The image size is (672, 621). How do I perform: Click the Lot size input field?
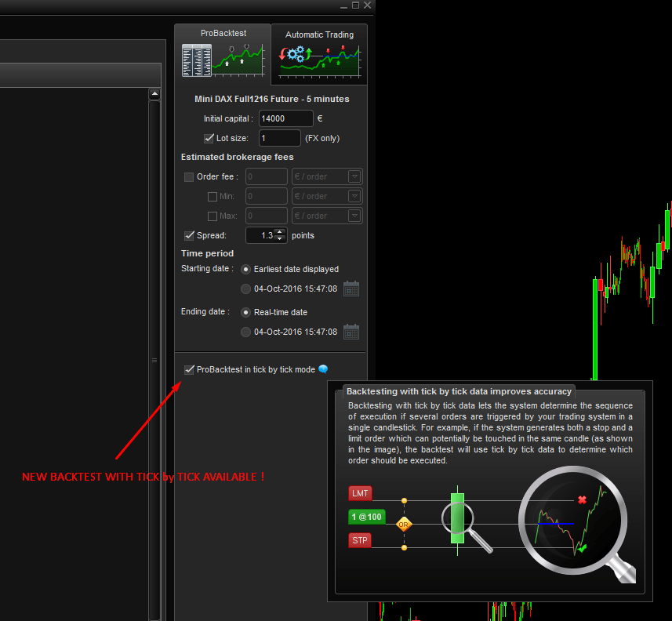click(x=279, y=139)
